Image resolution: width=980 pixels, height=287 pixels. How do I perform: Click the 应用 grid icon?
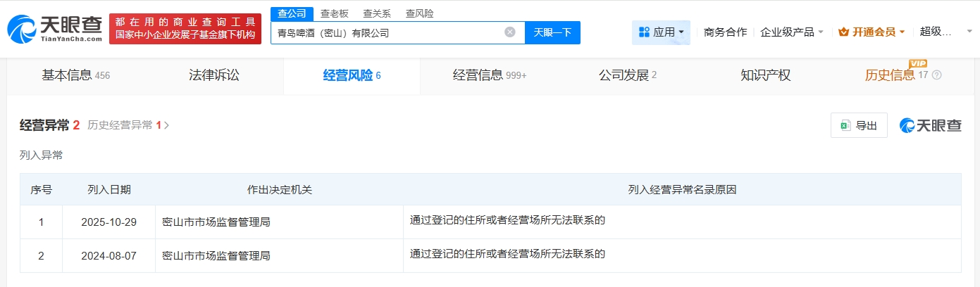click(644, 32)
